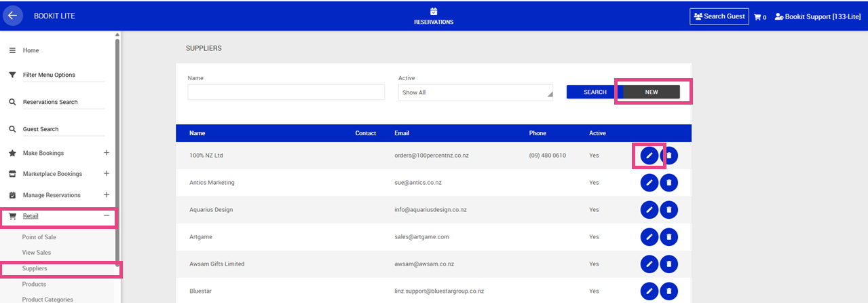Open the Bookit Support user menu
Screen dimensions: 868x303
click(x=818, y=16)
